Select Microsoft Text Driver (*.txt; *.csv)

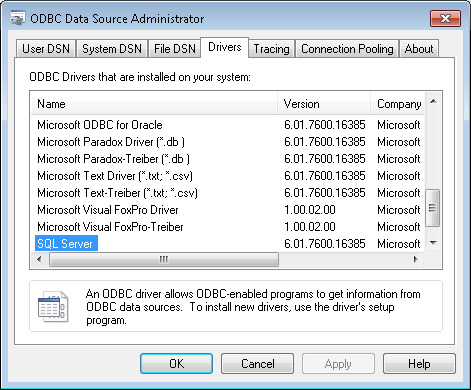(x=115, y=176)
